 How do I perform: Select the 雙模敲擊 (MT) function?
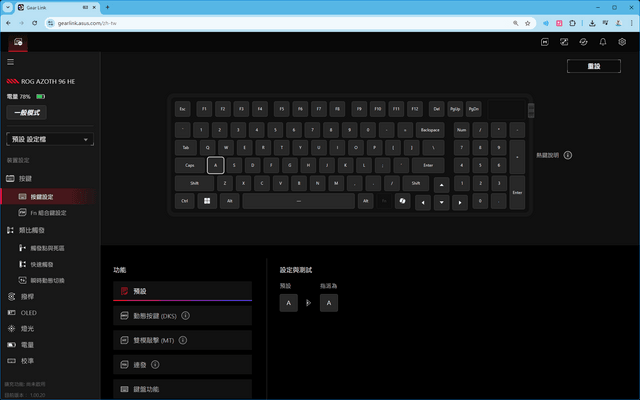[182, 340]
